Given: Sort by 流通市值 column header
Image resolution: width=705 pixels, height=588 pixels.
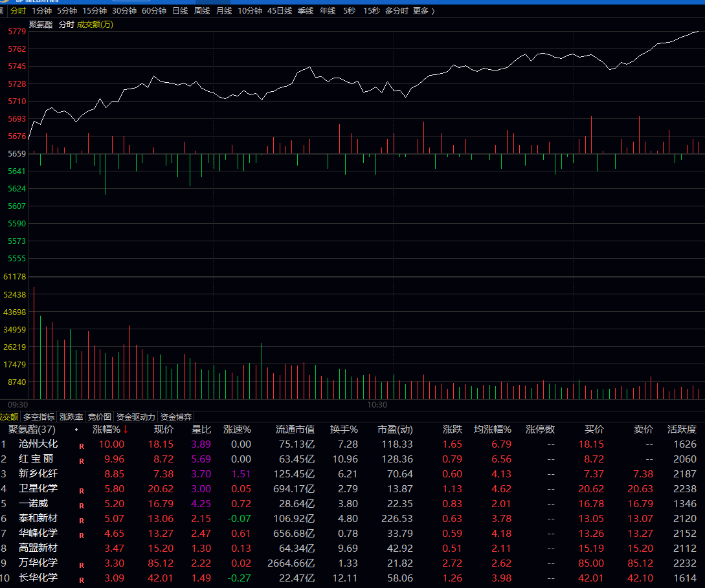Looking at the screenshot, I should pyautogui.click(x=295, y=430).
